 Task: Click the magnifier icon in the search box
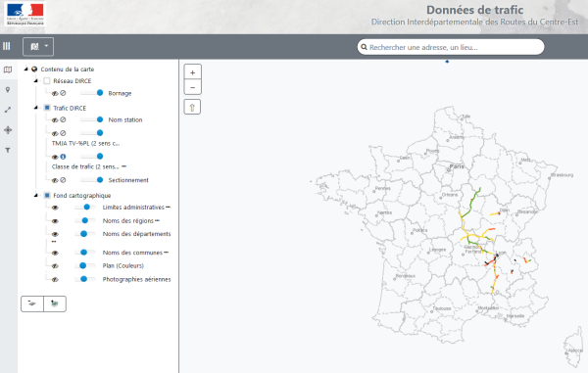coord(364,47)
